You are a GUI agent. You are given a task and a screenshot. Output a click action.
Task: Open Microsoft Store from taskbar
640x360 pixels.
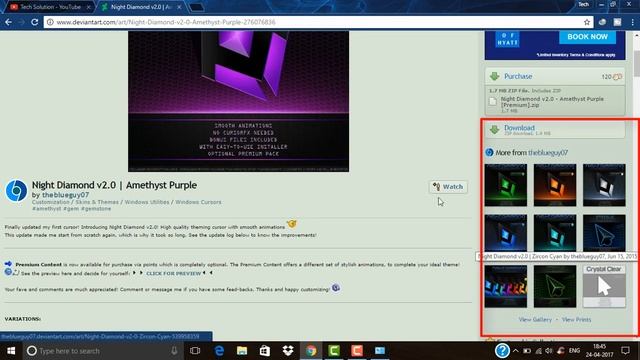[x=265, y=351]
